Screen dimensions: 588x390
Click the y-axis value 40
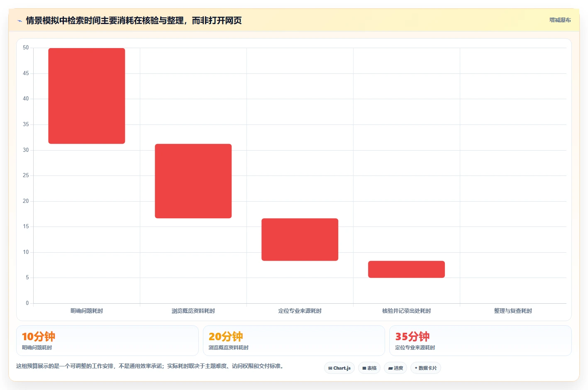[26, 99]
